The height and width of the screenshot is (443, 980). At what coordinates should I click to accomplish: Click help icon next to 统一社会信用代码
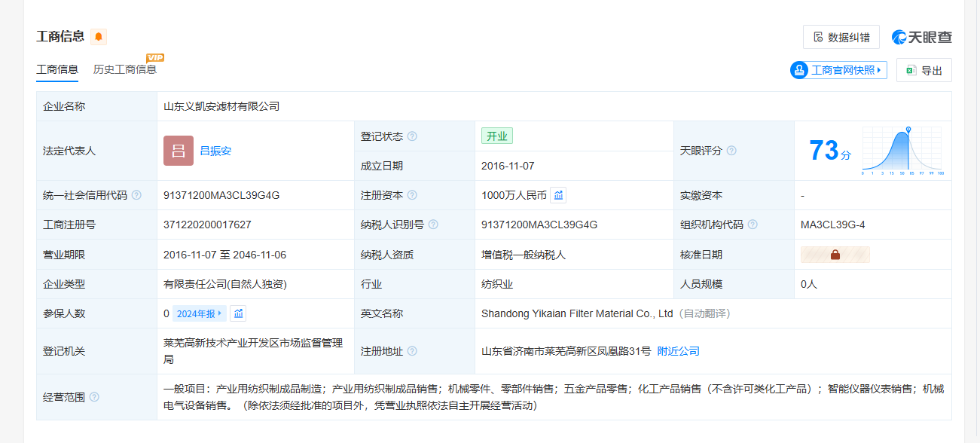point(136,195)
